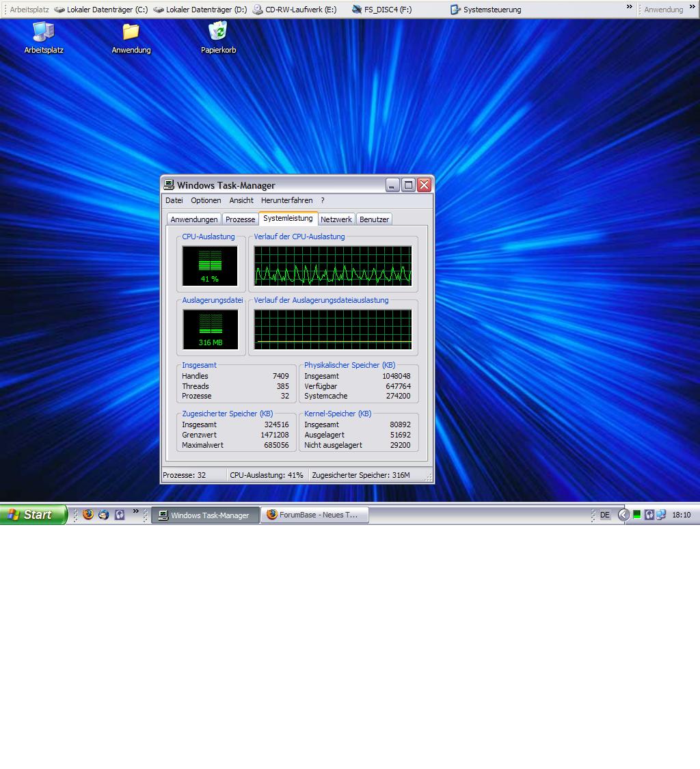Click Physikalischer Speicher Insgesamt value 1048048
Viewport: 700px width, 769px height.
coord(396,376)
